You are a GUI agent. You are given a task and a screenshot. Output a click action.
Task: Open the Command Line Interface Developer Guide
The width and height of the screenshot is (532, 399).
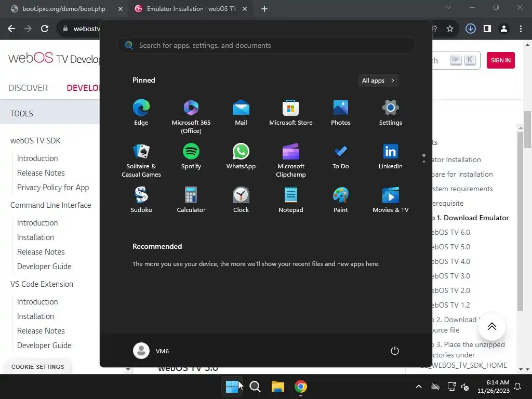pos(44,267)
